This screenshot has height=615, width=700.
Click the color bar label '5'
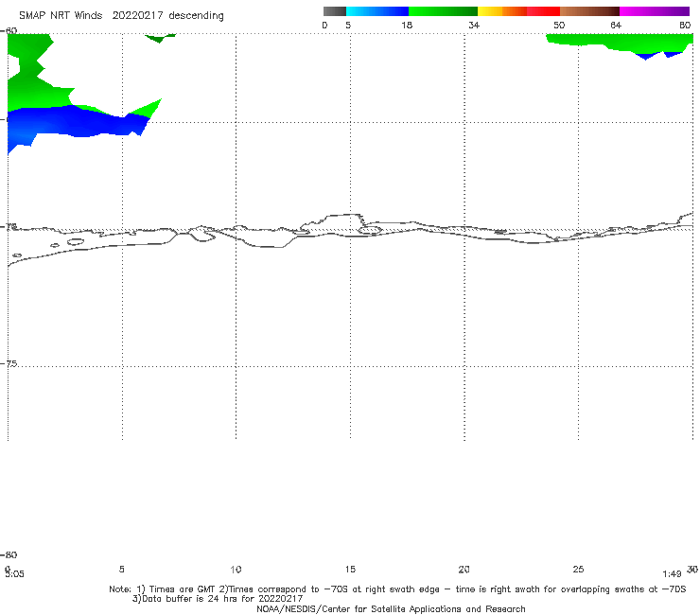[348, 25]
